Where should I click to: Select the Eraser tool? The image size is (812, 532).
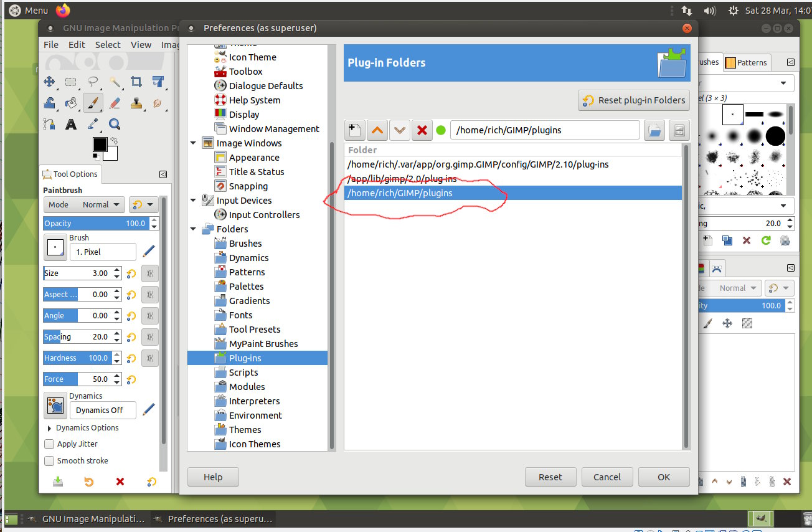(x=115, y=103)
